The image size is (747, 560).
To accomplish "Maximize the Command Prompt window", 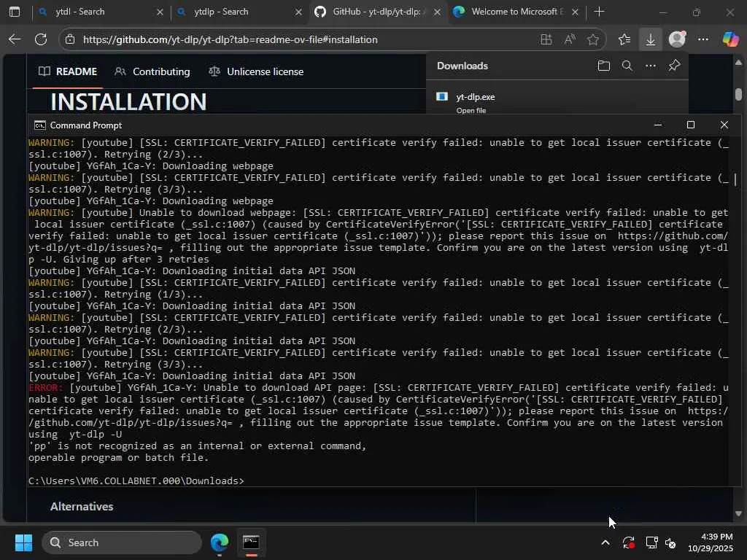I will (690, 125).
